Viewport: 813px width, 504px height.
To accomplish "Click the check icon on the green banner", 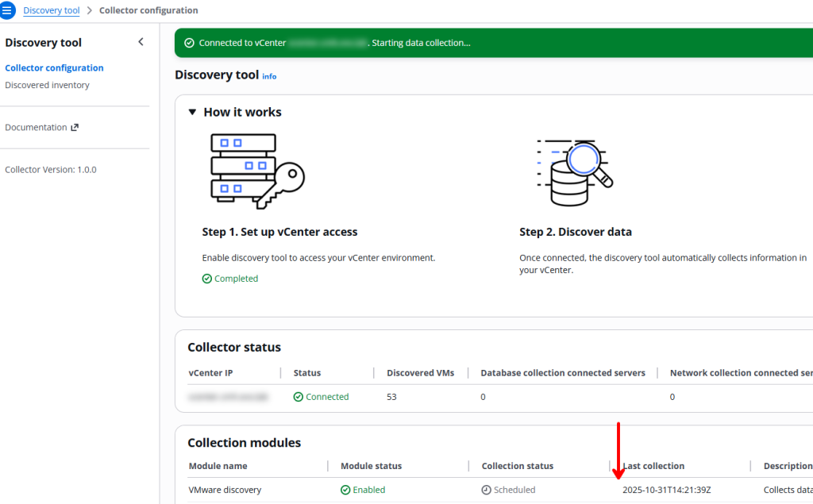I will point(188,43).
